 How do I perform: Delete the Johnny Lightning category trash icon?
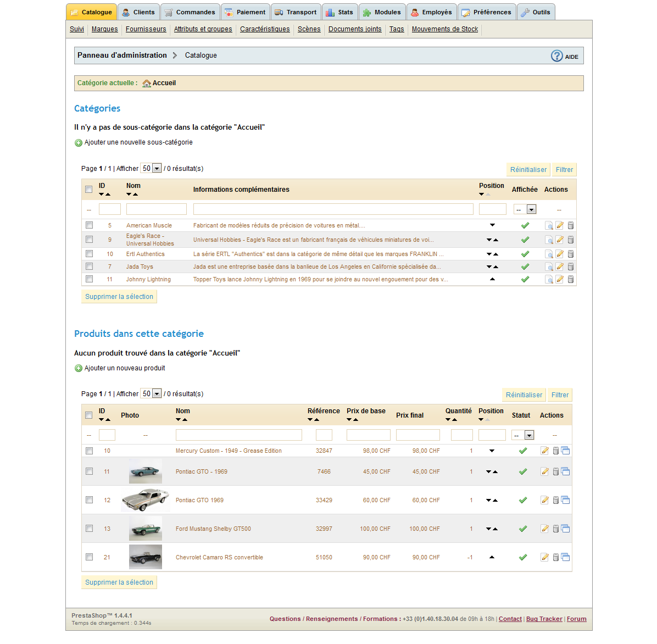pos(570,279)
